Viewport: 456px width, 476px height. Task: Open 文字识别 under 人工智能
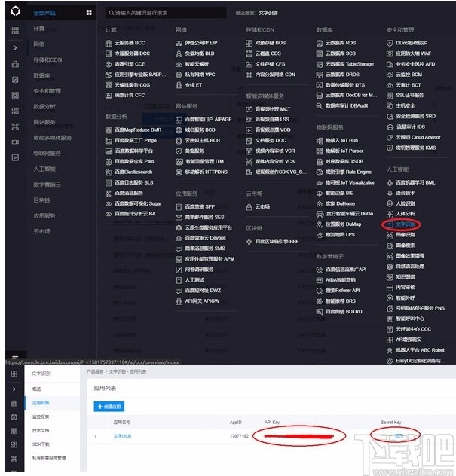406,224
